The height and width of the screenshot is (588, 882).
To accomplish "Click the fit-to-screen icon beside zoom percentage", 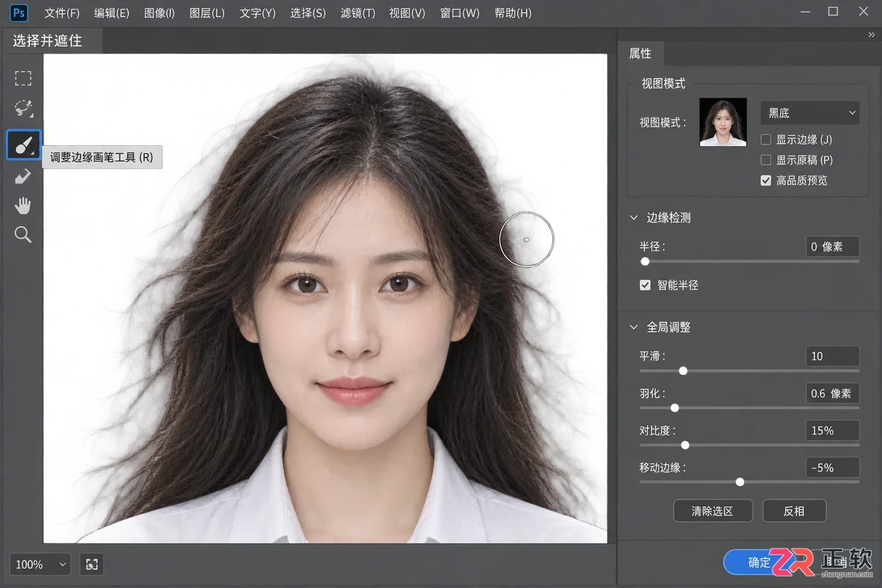I will [92, 564].
